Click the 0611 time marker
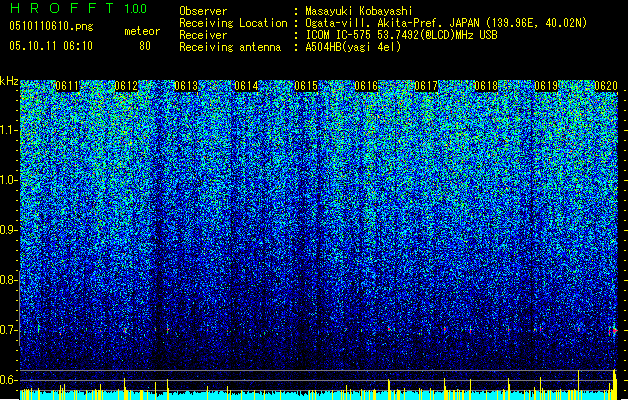 pyautogui.click(x=67, y=86)
